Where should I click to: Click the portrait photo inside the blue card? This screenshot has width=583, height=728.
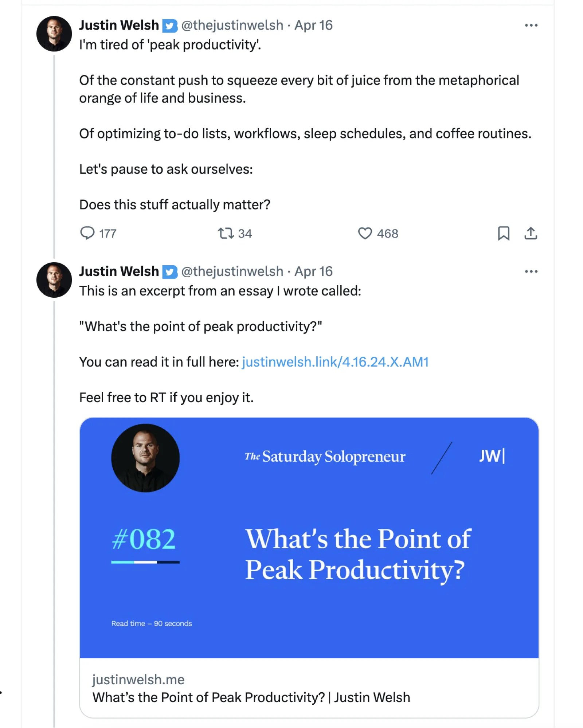click(145, 458)
